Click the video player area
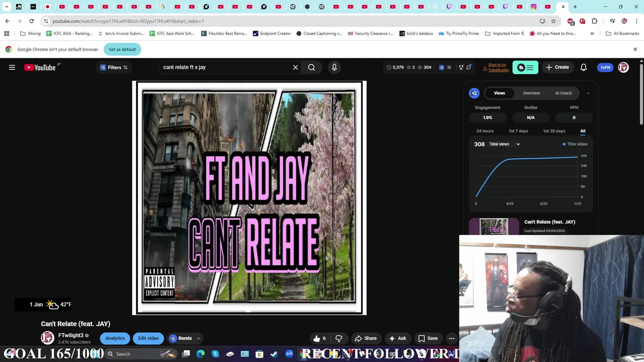644x362 pixels. [249, 198]
